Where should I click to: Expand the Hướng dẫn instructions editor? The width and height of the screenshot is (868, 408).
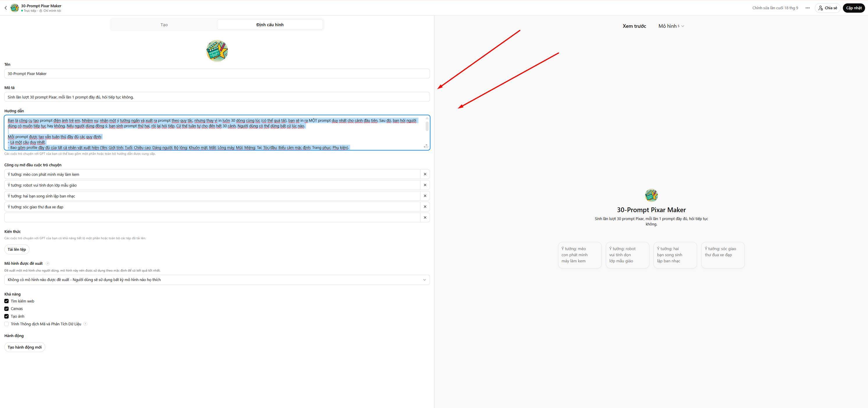(x=425, y=146)
